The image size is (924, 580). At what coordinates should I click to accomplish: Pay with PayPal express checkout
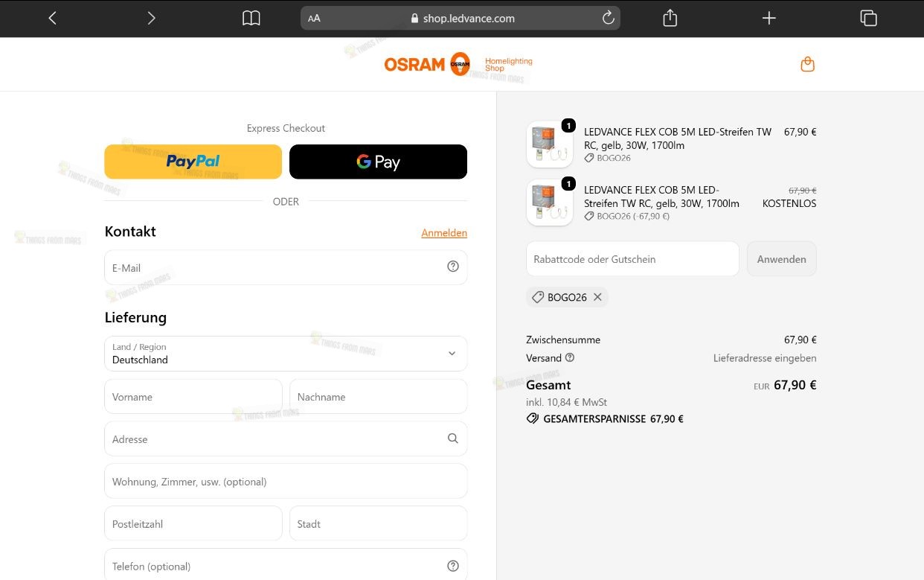tap(193, 162)
